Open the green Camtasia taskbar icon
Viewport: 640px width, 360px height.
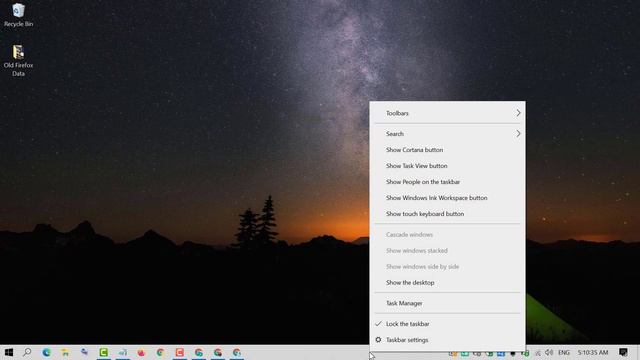pyautogui.click(x=104, y=352)
